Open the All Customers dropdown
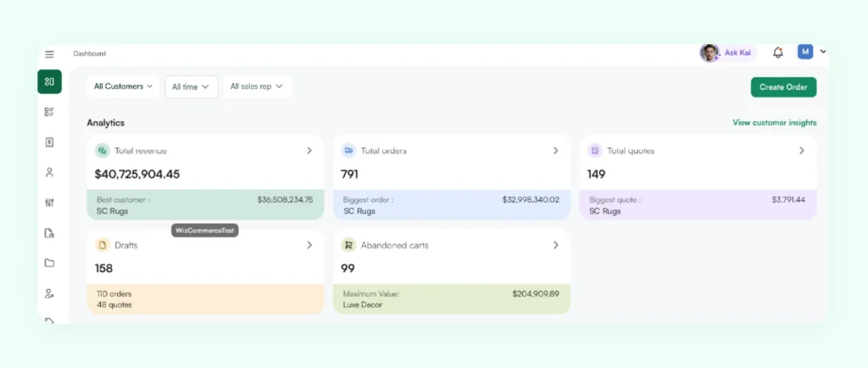This screenshot has height=368, width=868. point(123,86)
